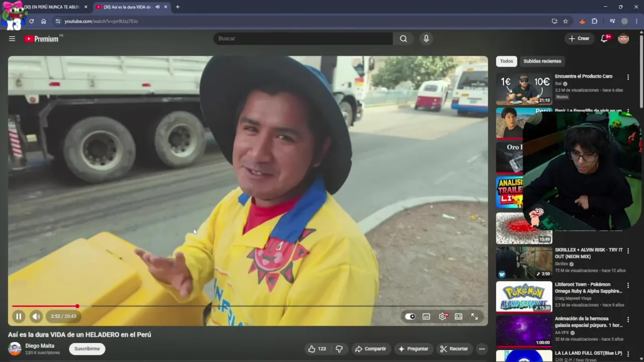Click the Buscar search field
Screen dimensions: 644x362
coord(303,39)
